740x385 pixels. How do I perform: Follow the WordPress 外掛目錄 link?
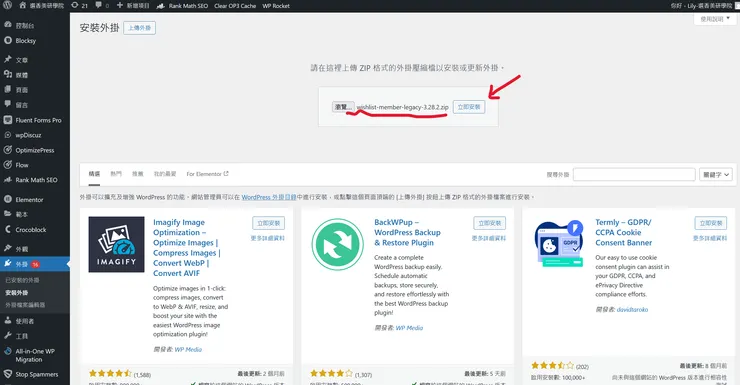(269, 197)
